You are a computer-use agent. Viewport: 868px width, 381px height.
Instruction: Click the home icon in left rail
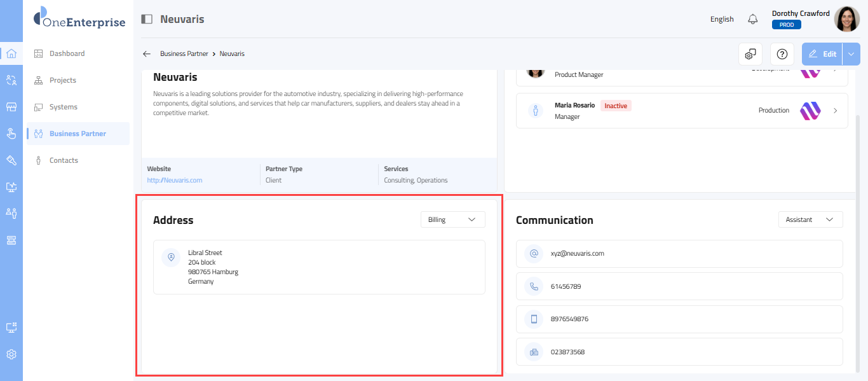coord(11,53)
